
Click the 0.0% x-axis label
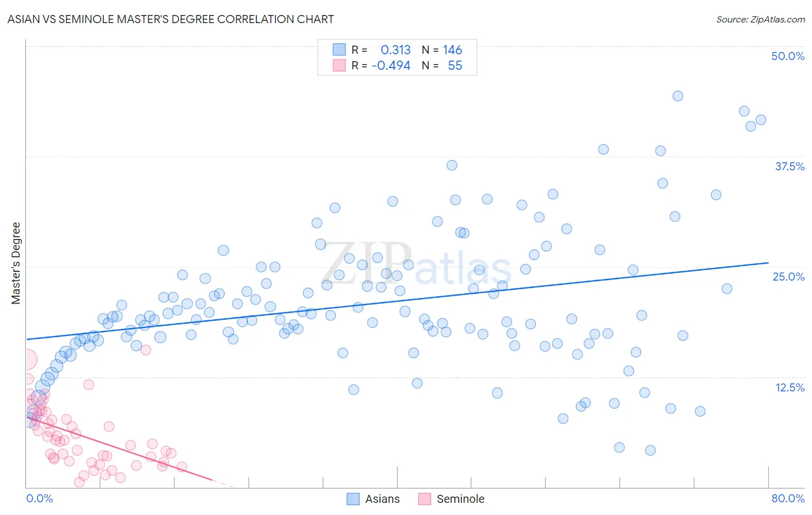pyautogui.click(x=39, y=498)
